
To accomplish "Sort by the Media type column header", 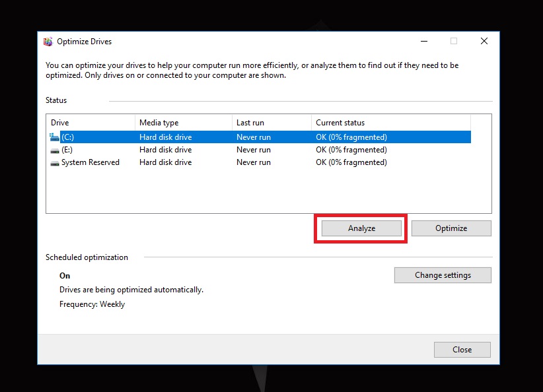I will (183, 123).
